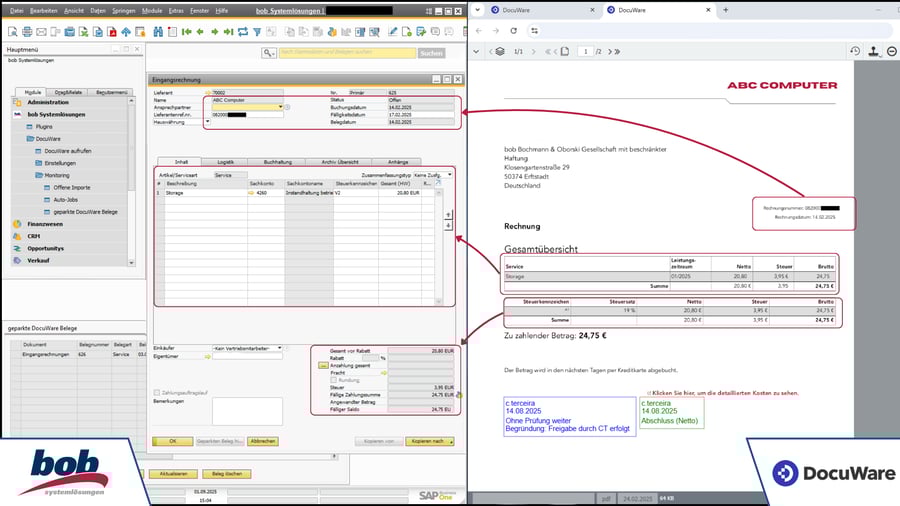Switch to the Buchhaltung tab
Image resolution: width=900 pixels, height=506 pixels.
(278, 162)
